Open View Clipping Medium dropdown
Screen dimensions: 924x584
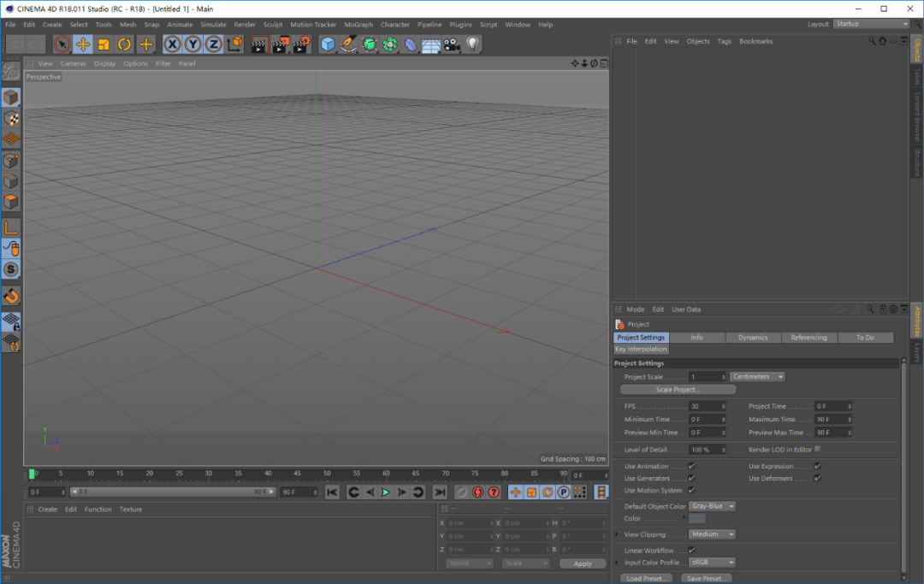pos(712,534)
